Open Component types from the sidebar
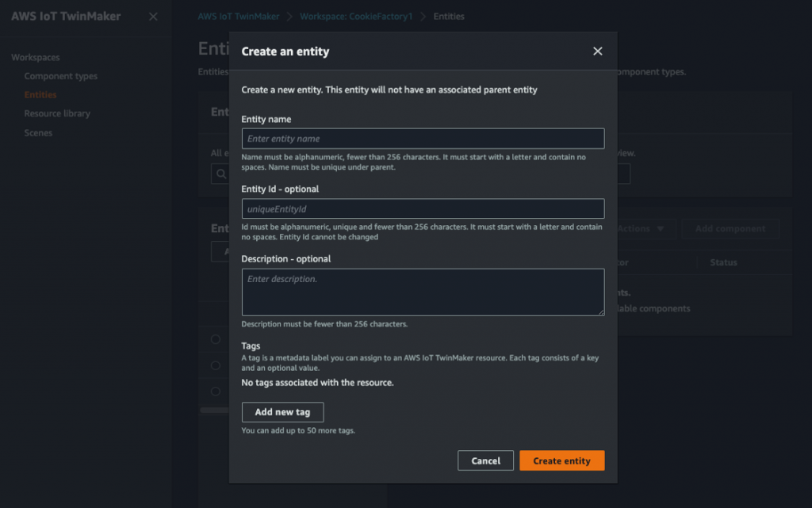812x508 pixels. [x=60, y=75]
